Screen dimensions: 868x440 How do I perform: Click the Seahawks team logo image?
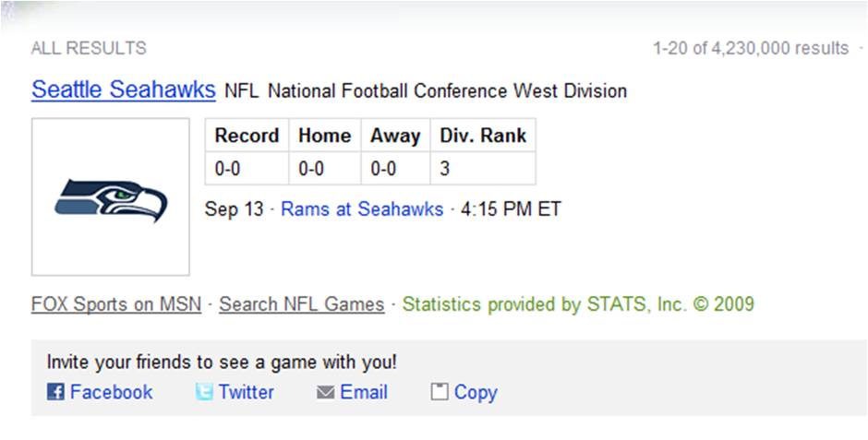[111, 198]
